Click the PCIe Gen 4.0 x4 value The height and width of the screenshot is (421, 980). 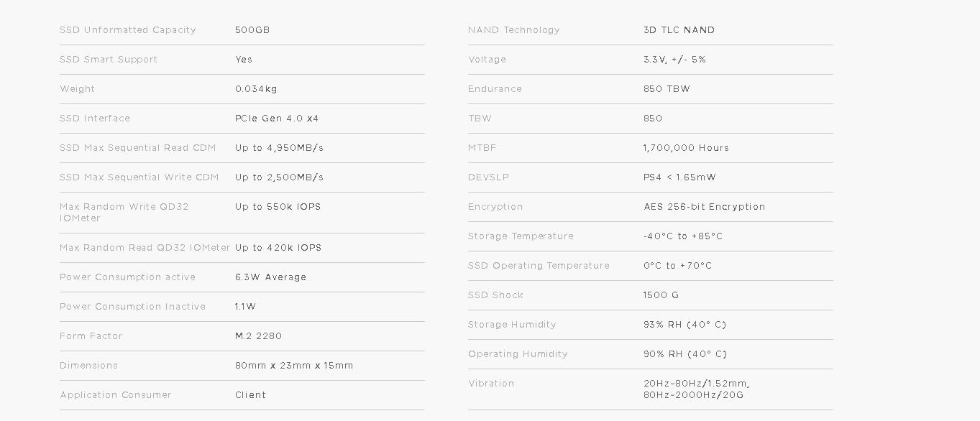[277, 119]
